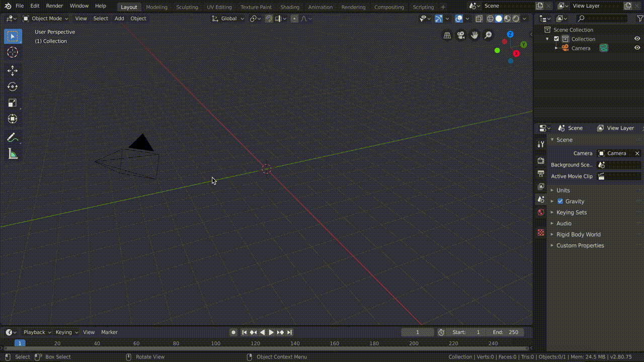Switch to the Sculpting workspace tab
This screenshot has height=362, width=644.
[187, 7]
